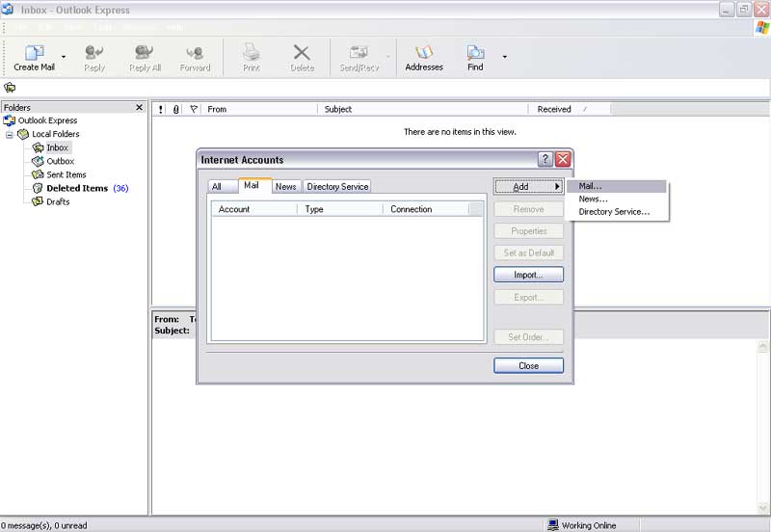This screenshot has height=532, width=771.
Task: Switch to the News tab
Action: coord(285,187)
